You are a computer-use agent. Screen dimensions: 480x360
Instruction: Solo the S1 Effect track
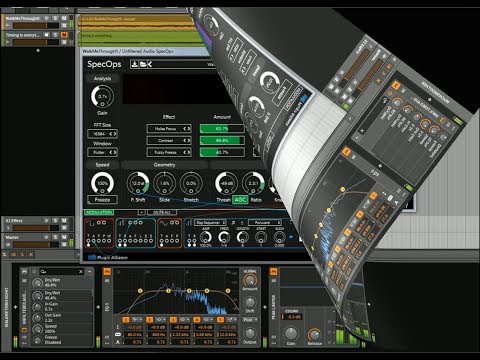(55, 220)
